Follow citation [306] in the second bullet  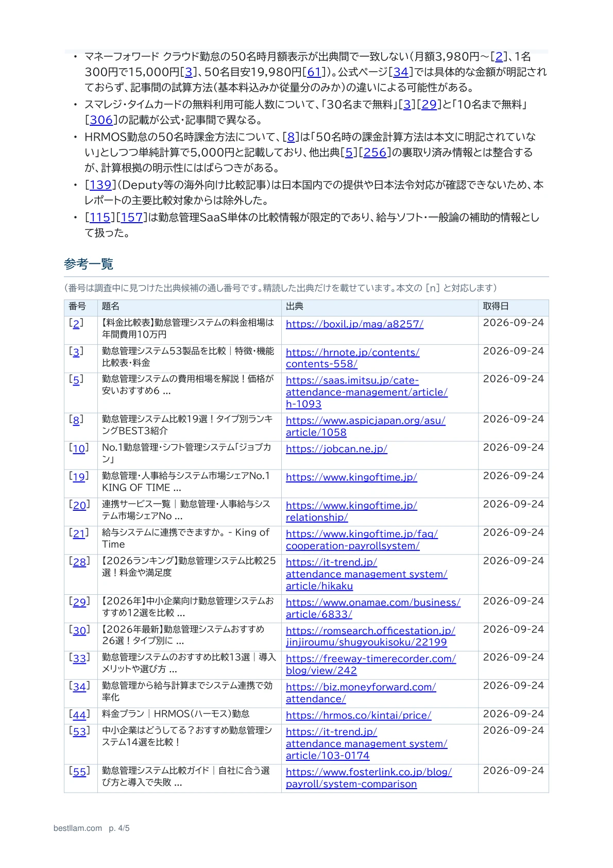click(101, 120)
